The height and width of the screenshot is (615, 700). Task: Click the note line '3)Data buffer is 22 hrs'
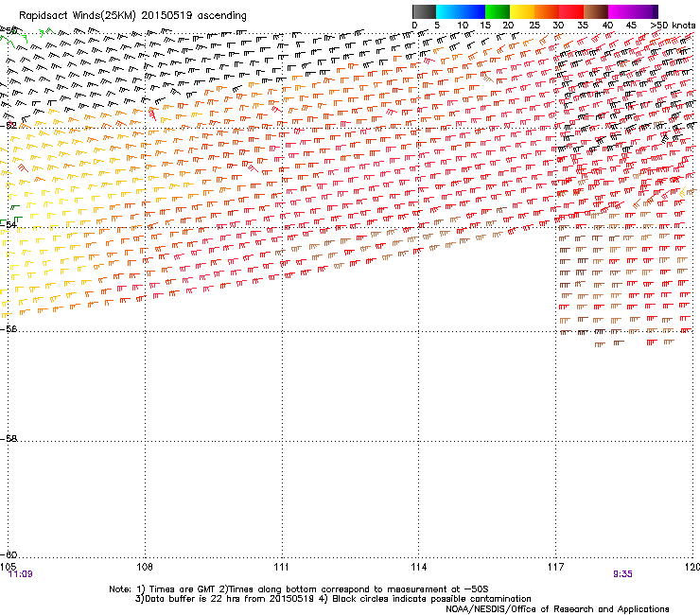click(333, 599)
